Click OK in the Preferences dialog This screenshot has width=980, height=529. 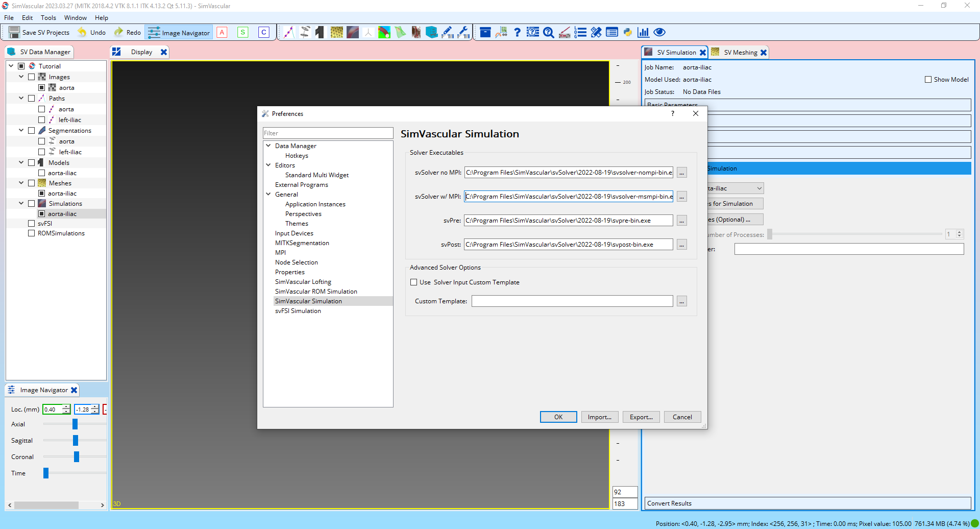[x=558, y=417]
